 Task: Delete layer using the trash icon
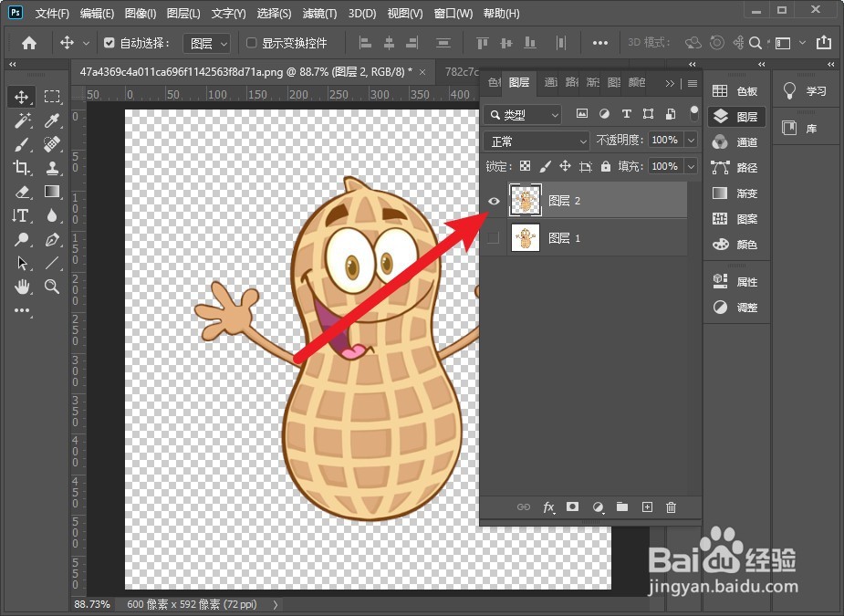tap(671, 506)
